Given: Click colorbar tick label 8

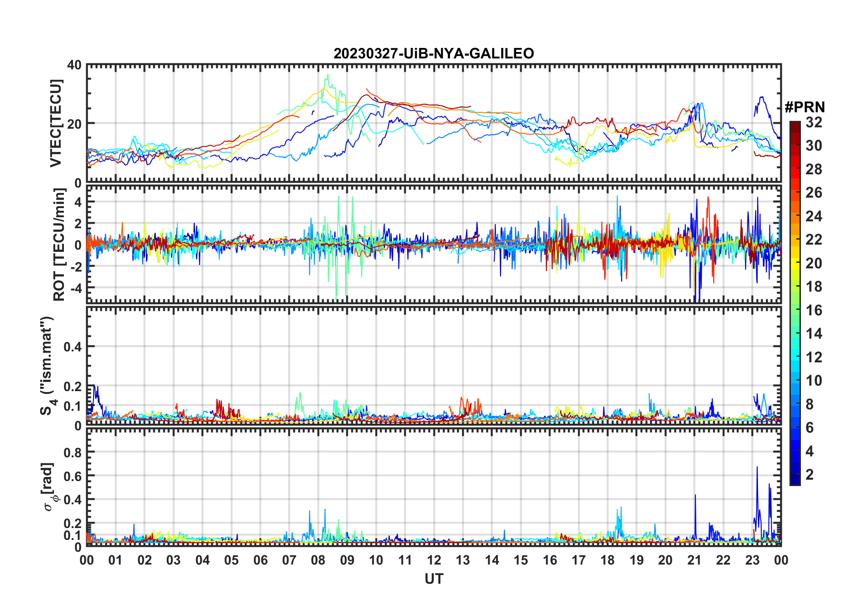Looking at the screenshot, I should 810,404.
